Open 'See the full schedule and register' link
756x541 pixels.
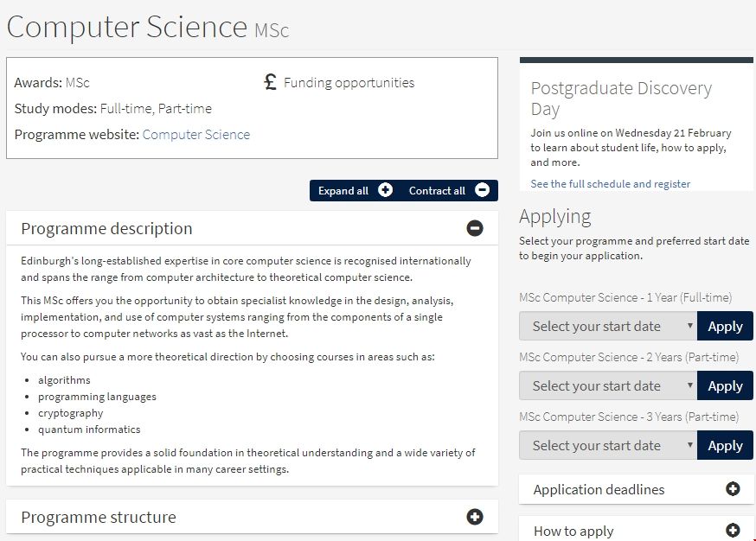coord(610,184)
